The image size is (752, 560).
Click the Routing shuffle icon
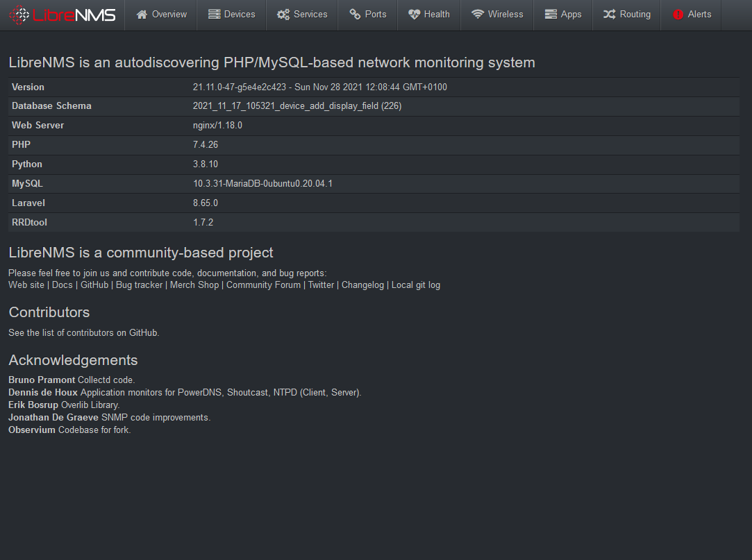click(x=609, y=15)
